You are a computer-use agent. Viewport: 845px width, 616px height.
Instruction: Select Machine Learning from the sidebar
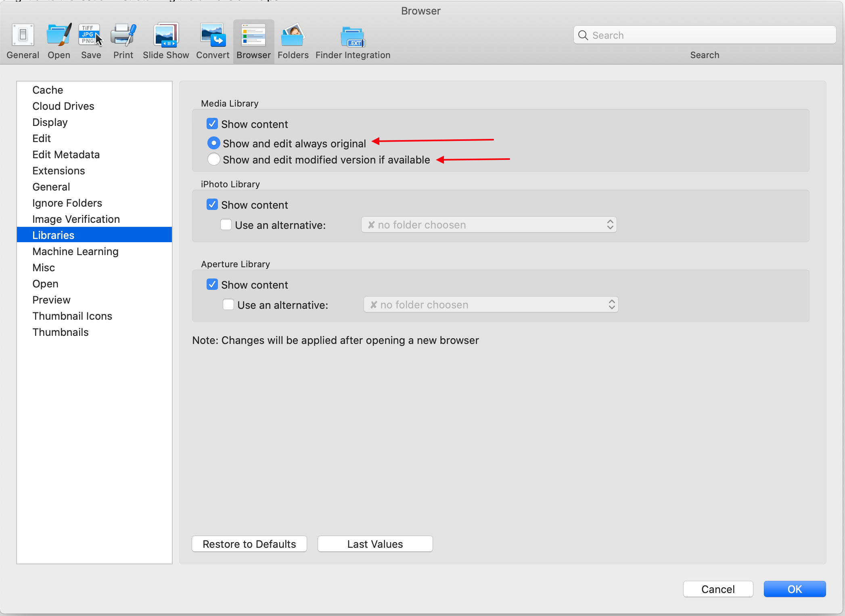click(x=75, y=251)
